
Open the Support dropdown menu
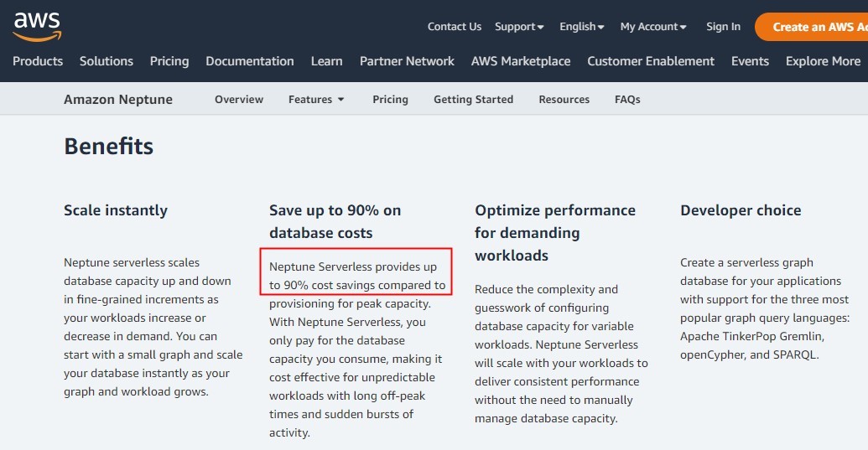tap(519, 27)
